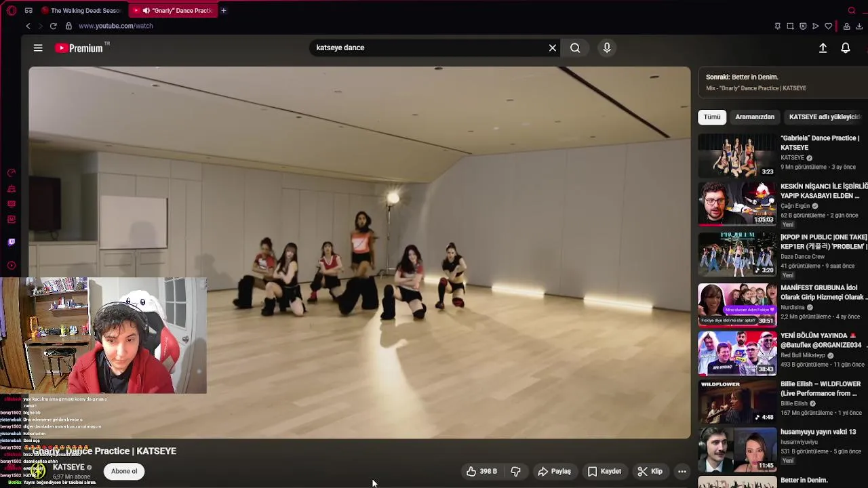This screenshot has width=868, height=488.
Task: Open the 'Better in Denim.' video title
Action: tap(804, 481)
